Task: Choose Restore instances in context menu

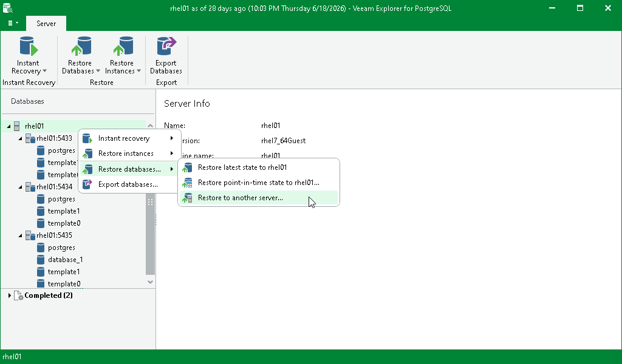Action: click(129, 153)
